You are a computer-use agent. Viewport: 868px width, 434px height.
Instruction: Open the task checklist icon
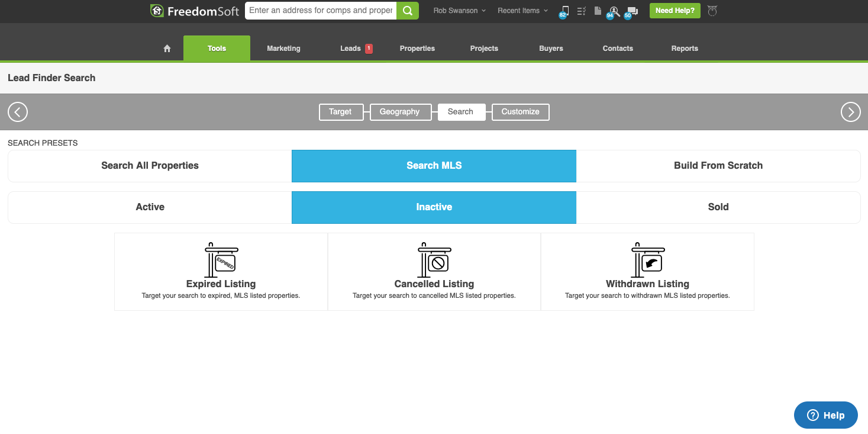coord(581,11)
